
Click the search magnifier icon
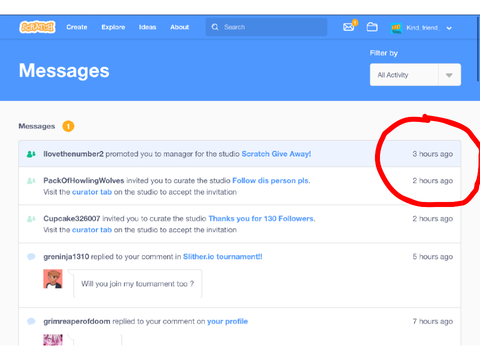pyautogui.click(x=215, y=27)
